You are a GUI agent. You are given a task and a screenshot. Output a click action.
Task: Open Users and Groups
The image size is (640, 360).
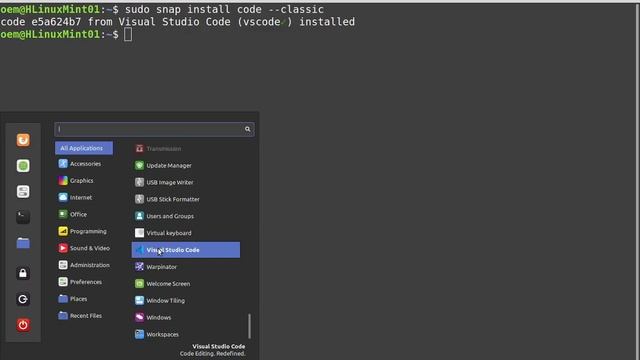tap(186, 216)
